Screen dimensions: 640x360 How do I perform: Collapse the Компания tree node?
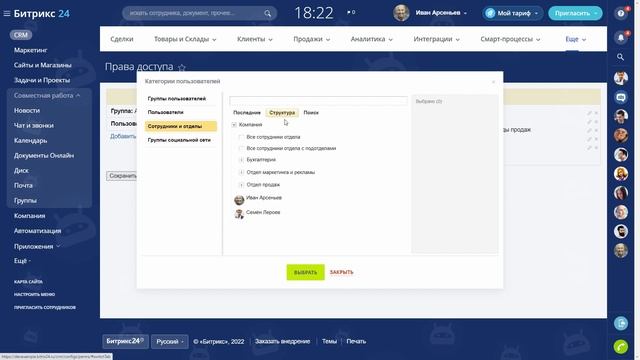pyautogui.click(x=234, y=124)
